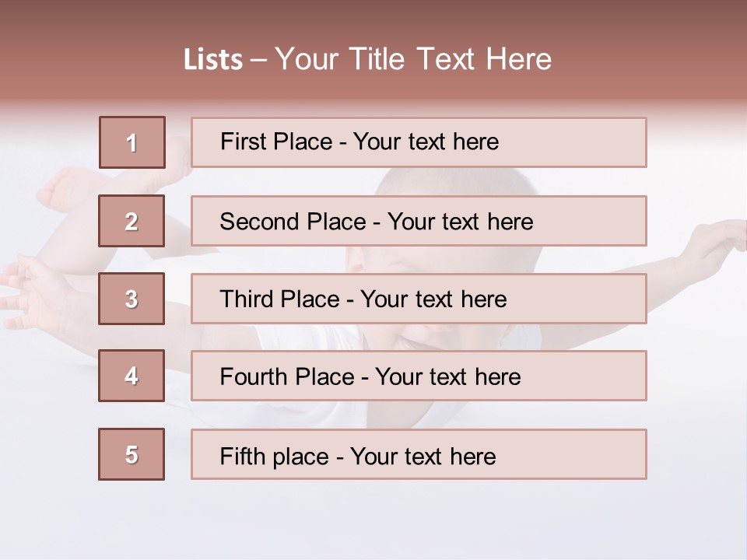Select the number 2 box
Viewport: 747px width, 560px height.
coord(132,221)
